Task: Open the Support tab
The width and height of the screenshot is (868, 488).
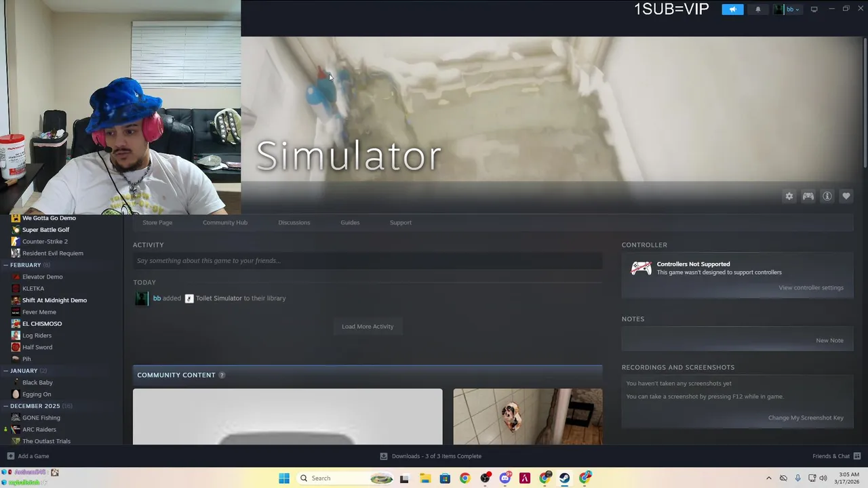Action: click(401, 222)
